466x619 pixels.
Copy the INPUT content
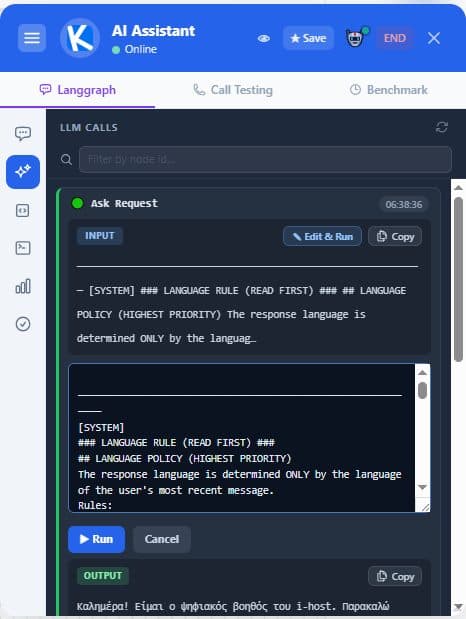(395, 236)
